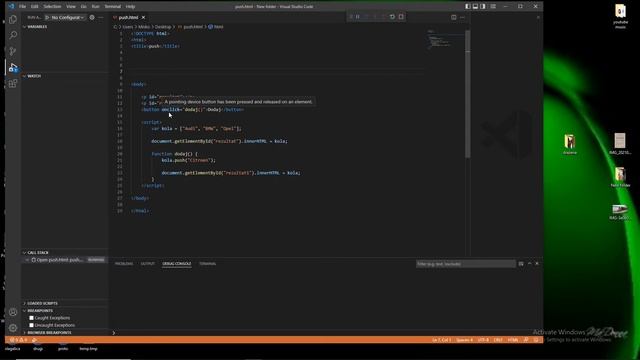This screenshot has width=640, height=360.
Task: Select the DEBUG CONSOLE panel tab
Action: point(177,264)
